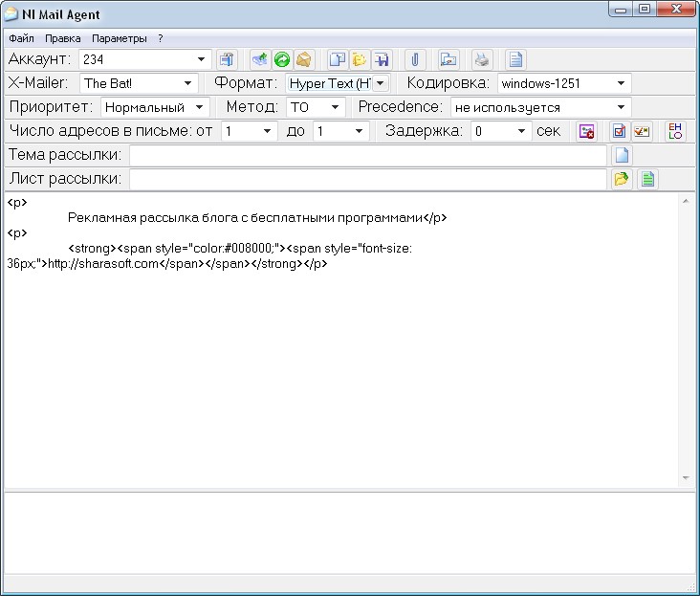
Task: Click the green circular arrow icon
Action: (282, 59)
